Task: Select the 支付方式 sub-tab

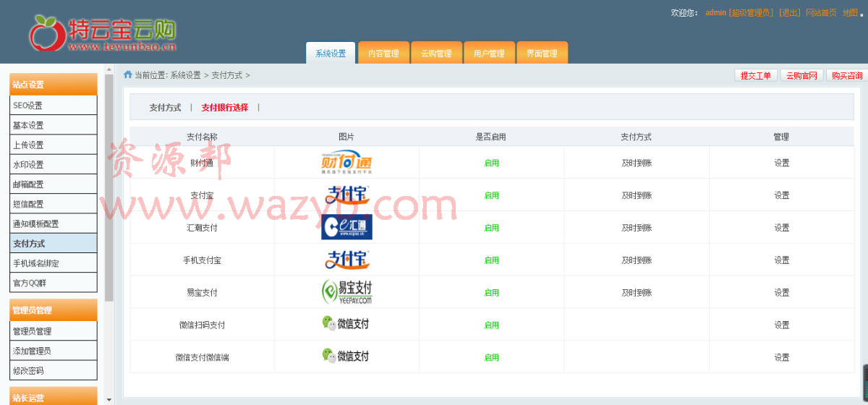Action: (165, 108)
